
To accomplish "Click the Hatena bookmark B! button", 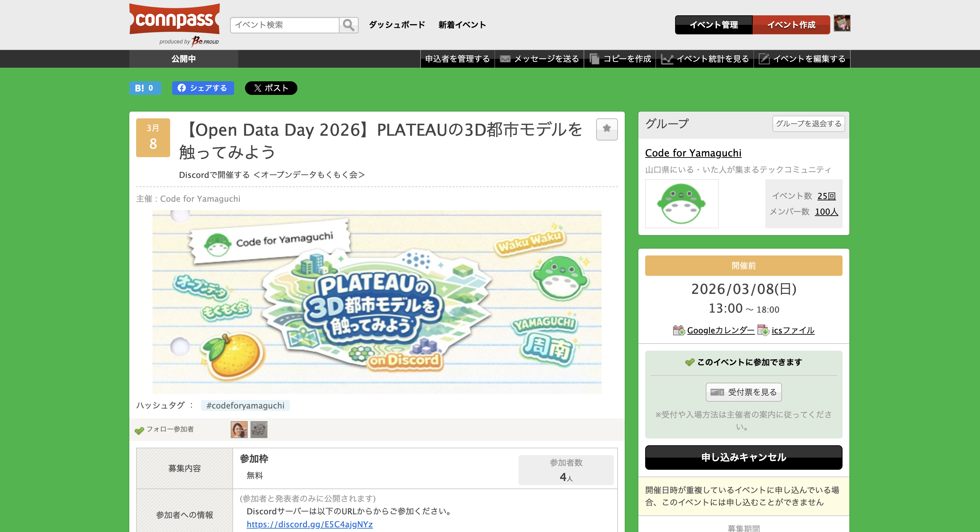I will coord(145,88).
